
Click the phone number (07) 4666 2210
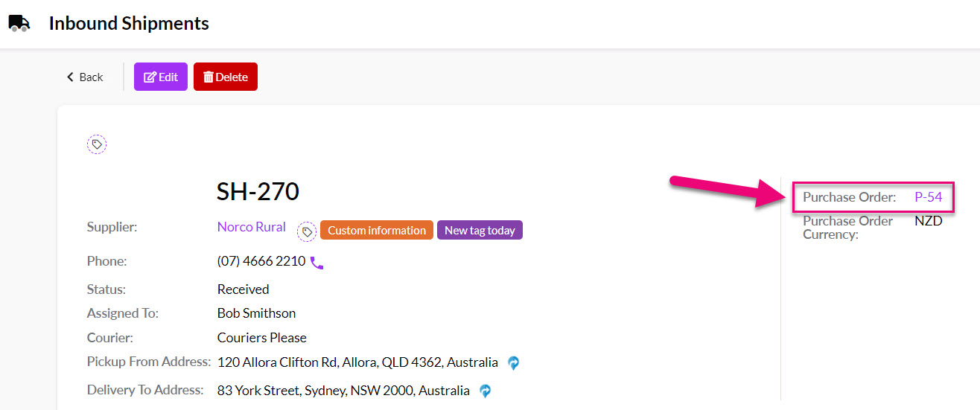click(261, 261)
